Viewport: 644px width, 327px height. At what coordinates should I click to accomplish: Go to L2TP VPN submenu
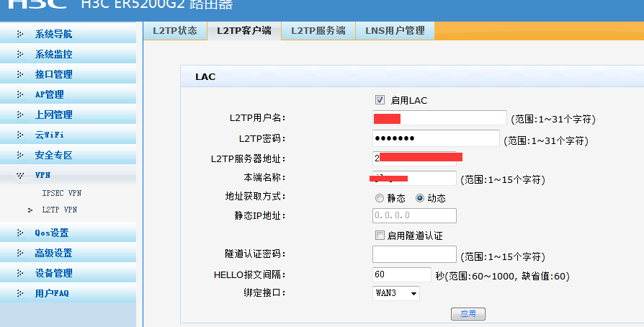[x=60, y=210]
